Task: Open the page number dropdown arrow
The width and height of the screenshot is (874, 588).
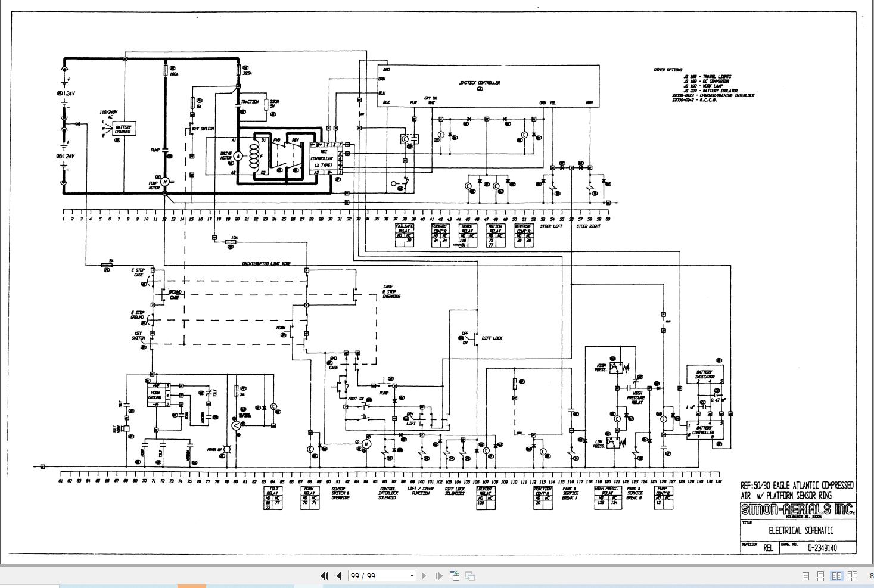Action: point(411,575)
